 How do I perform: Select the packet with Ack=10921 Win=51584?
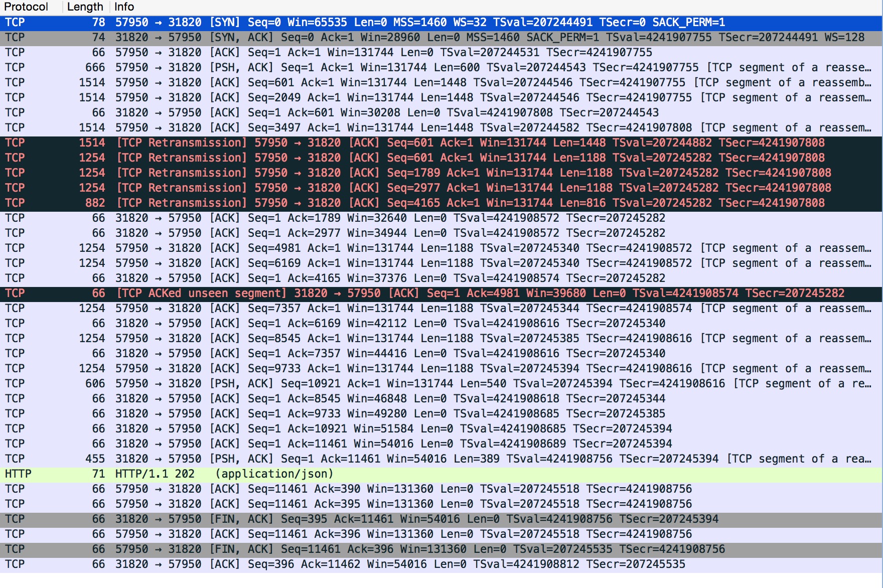point(301,428)
